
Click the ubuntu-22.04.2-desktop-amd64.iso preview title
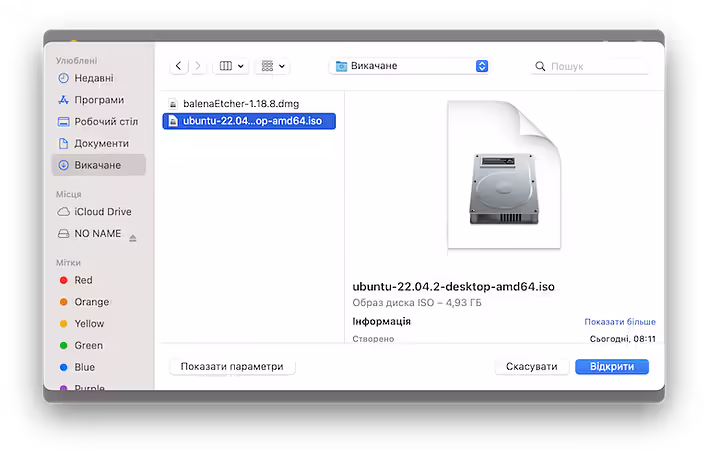[453, 287]
